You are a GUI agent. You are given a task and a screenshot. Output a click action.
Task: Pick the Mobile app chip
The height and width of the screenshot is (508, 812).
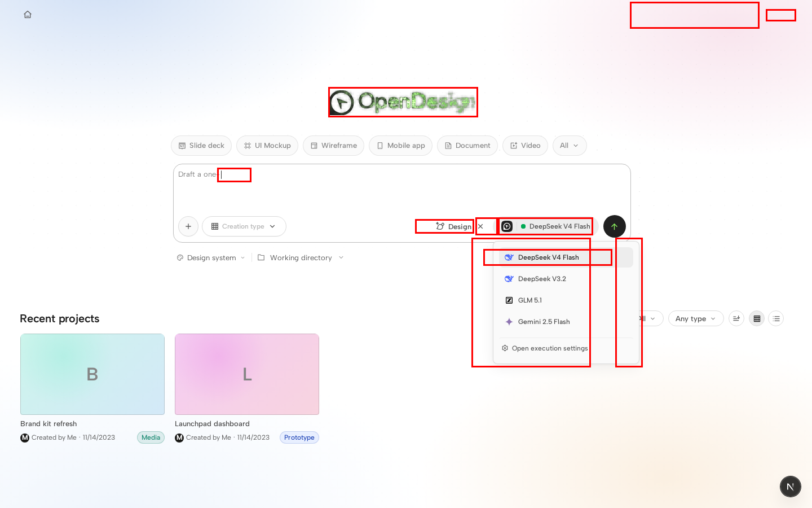401,146
